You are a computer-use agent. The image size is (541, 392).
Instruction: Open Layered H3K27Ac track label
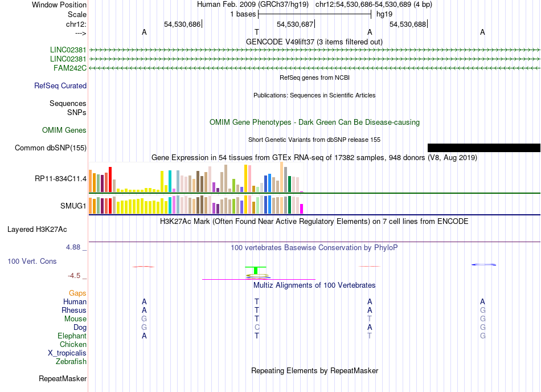37,230
